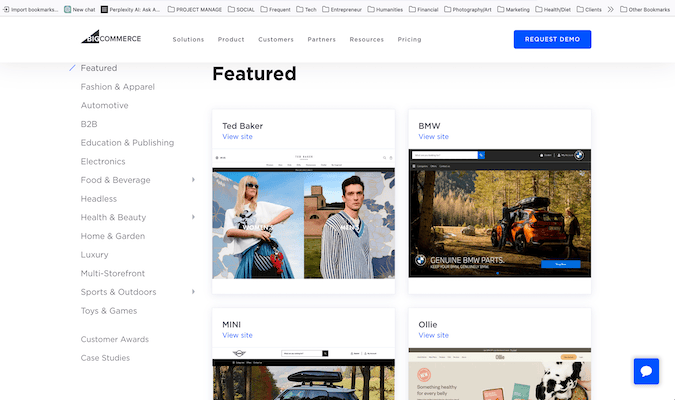Click View site under MINI

[237, 335]
